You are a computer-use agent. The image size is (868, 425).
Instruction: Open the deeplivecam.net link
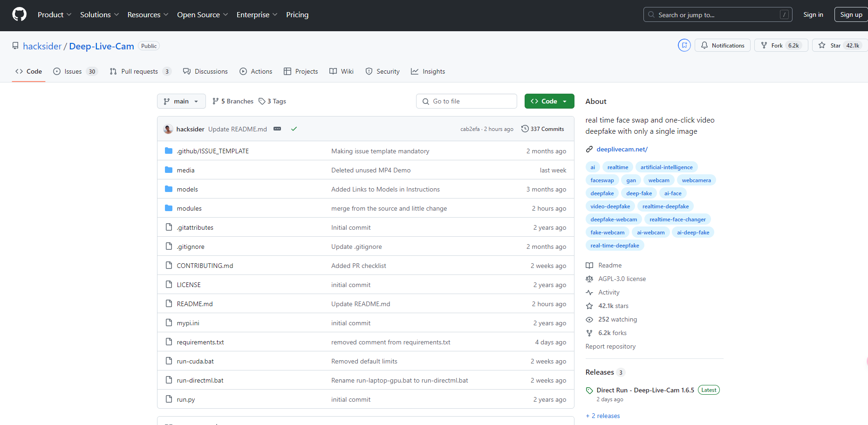coord(622,149)
